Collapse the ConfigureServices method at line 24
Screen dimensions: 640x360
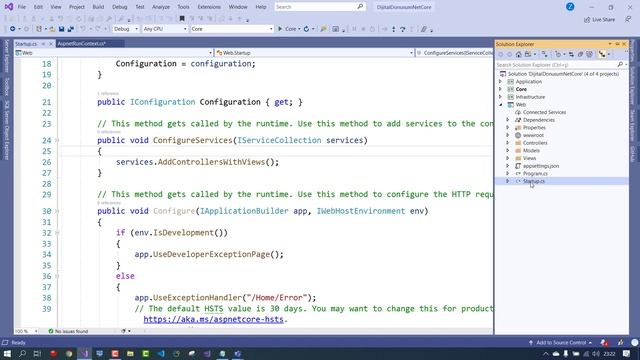pos(57,140)
